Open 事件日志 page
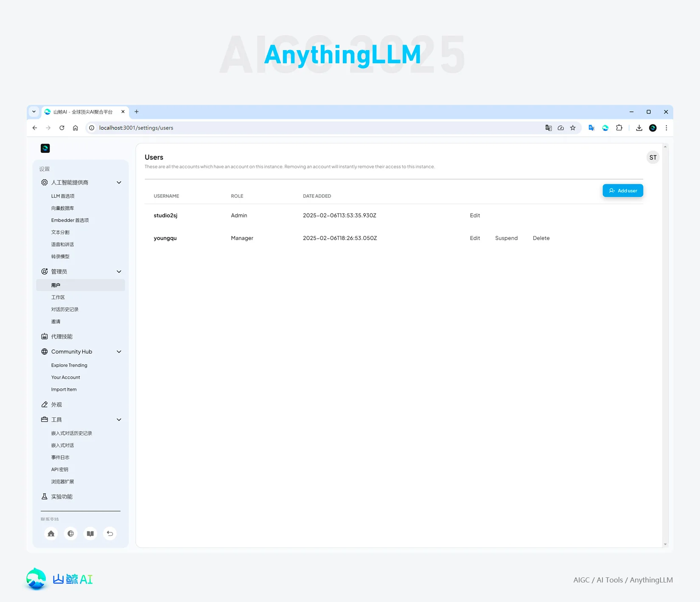Screen dimensions: 700x602 (x=60, y=457)
